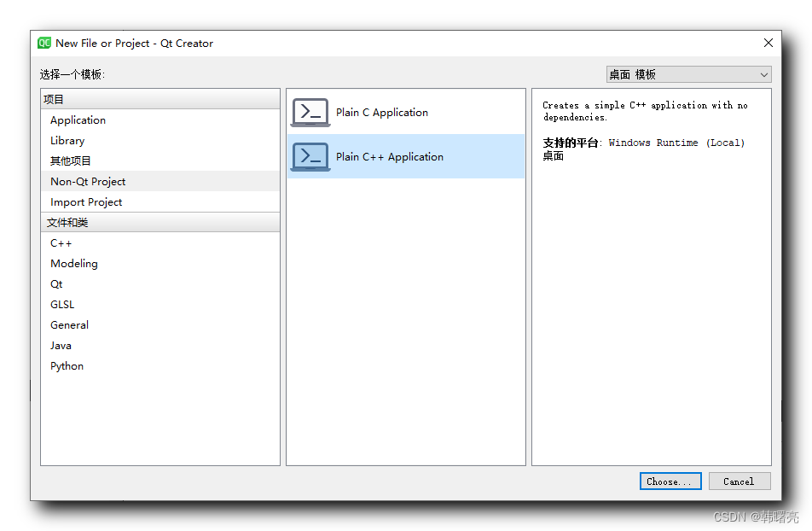Screen dimensions: 812x531
Task: Click the dropdown arrow next to 桌面 模板
Action: pos(763,74)
